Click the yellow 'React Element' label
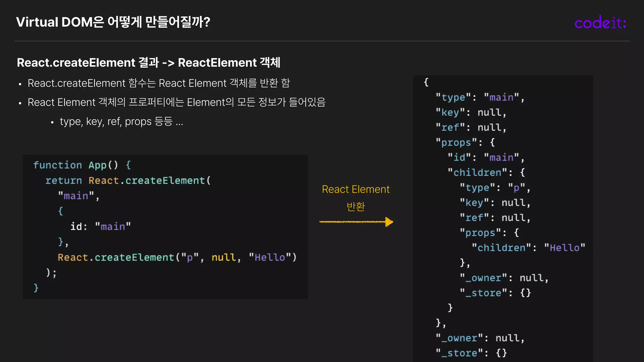Screen dimensions: 644x362 (356, 189)
